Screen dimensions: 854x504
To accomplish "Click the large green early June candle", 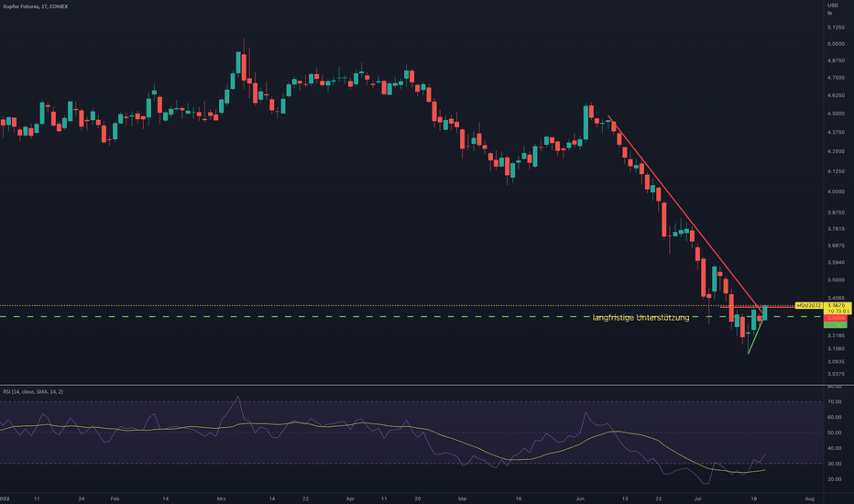I will pos(586,123).
